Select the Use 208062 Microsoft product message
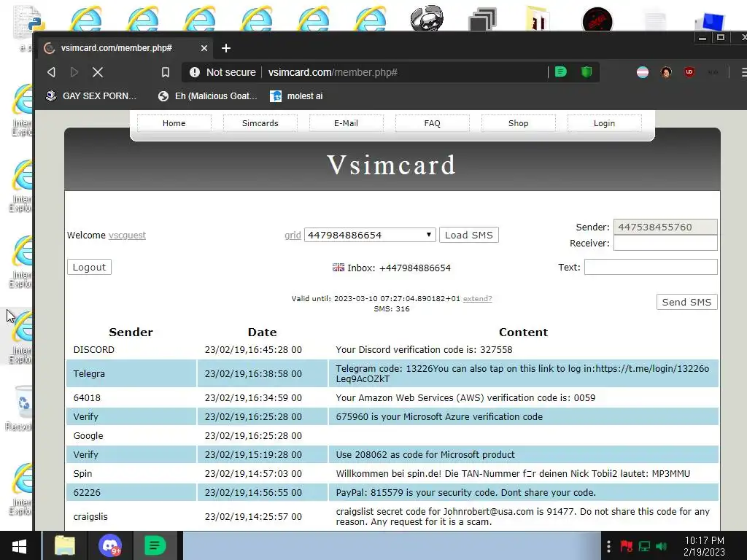This screenshot has height=560, width=747. 523,454
